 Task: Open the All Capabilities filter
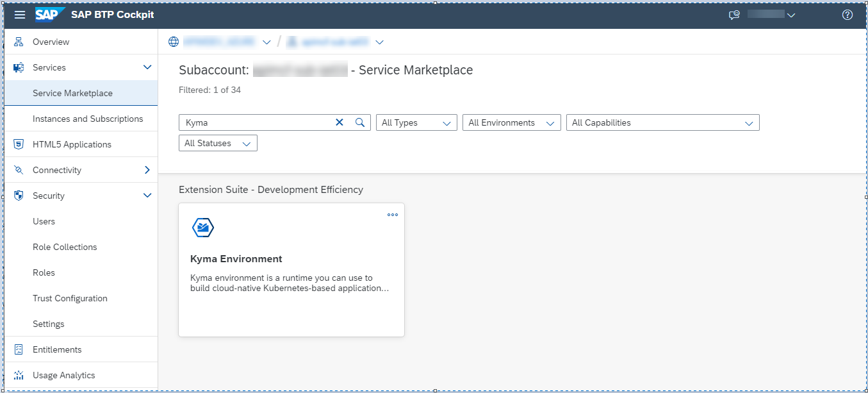coord(663,122)
